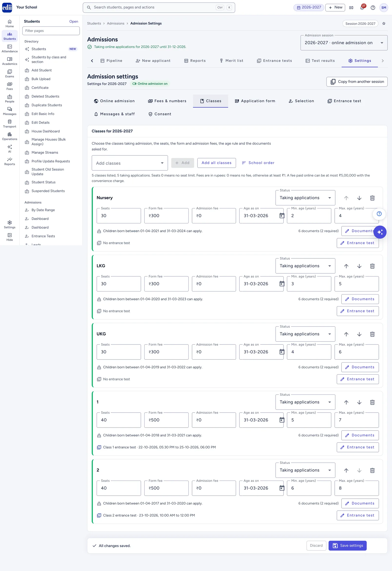Screen dimensions: 392x571
Task: Open Transport in the left rail
Action: point(10,124)
